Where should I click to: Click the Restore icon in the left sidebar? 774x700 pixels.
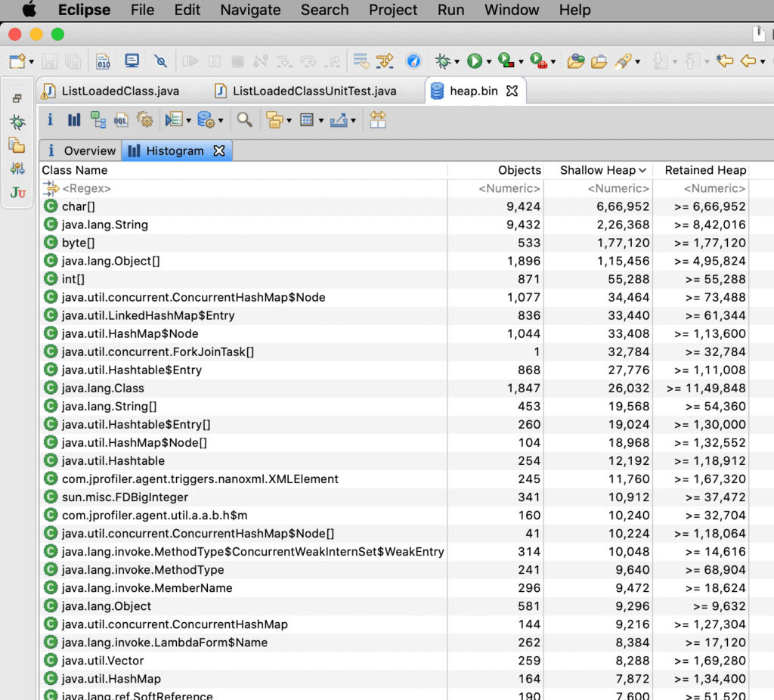tap(17, 99)
